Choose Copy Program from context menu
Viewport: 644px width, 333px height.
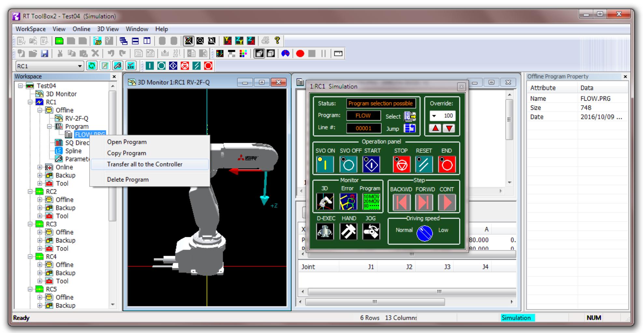tap(150, 153)
